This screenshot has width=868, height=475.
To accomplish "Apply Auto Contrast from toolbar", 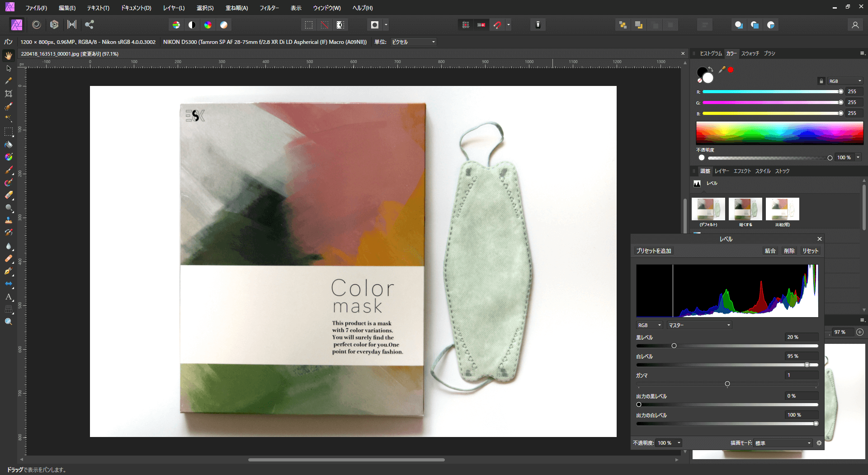I will 192,25.
